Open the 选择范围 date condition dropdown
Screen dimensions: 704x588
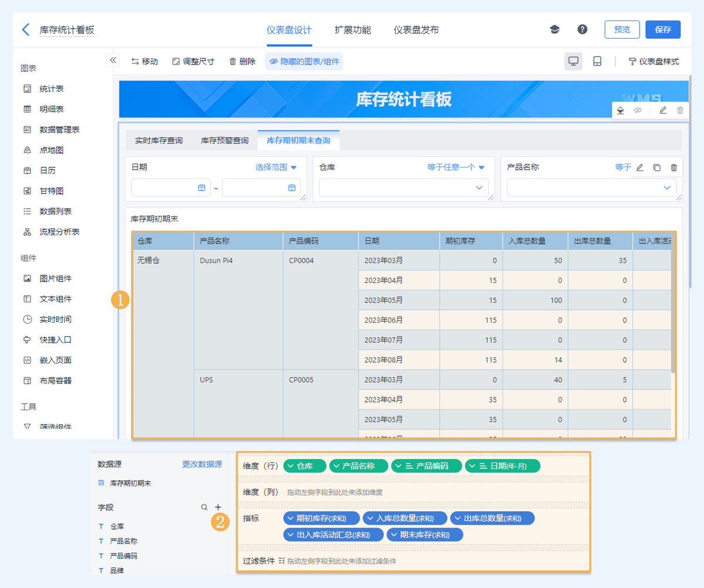276,167
